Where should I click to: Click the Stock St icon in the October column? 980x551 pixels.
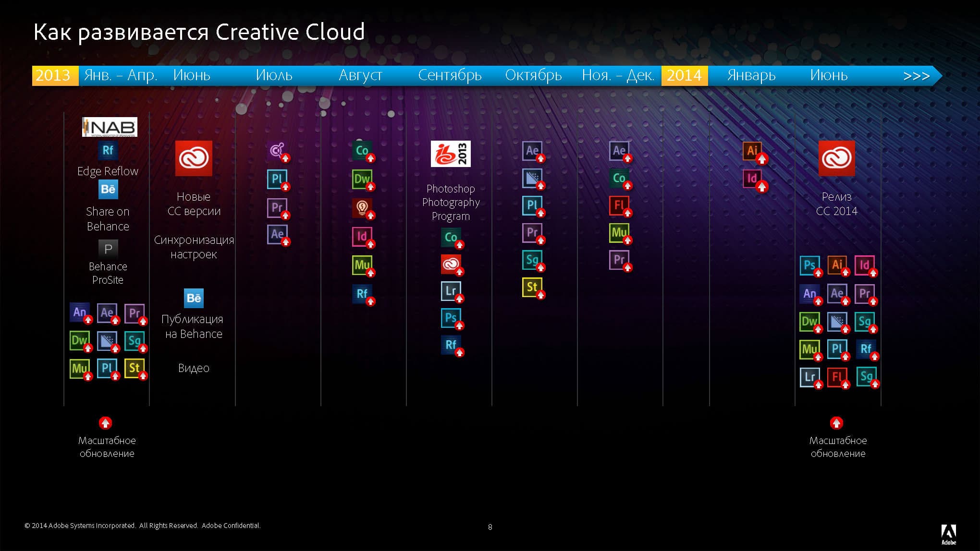tap(532, 287)
